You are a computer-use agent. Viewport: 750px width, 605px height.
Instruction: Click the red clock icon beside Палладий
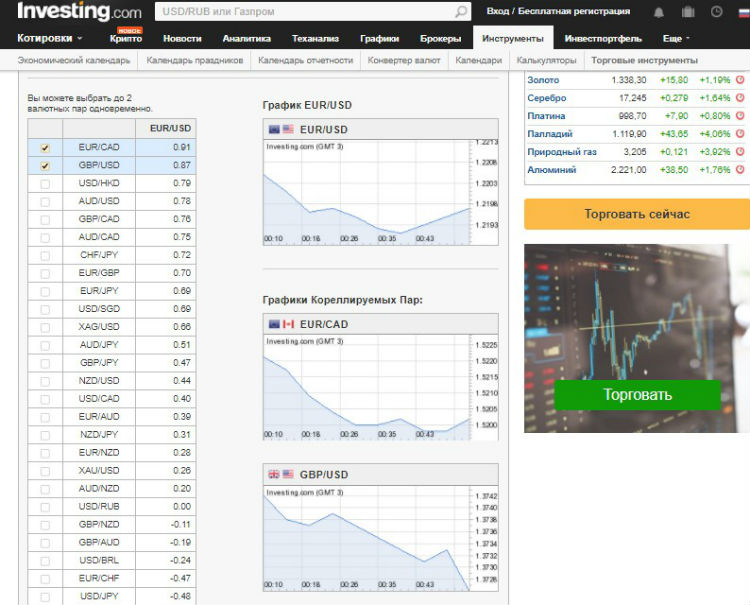740,134
